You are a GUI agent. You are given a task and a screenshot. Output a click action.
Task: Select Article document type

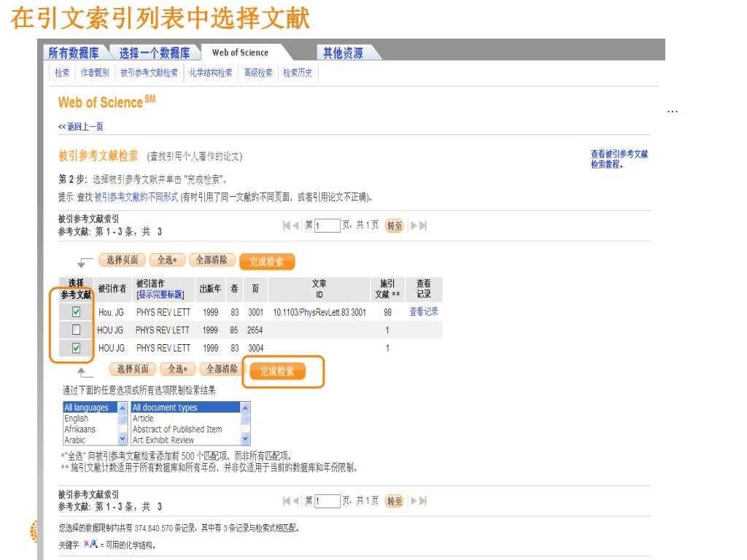(186, 418)
